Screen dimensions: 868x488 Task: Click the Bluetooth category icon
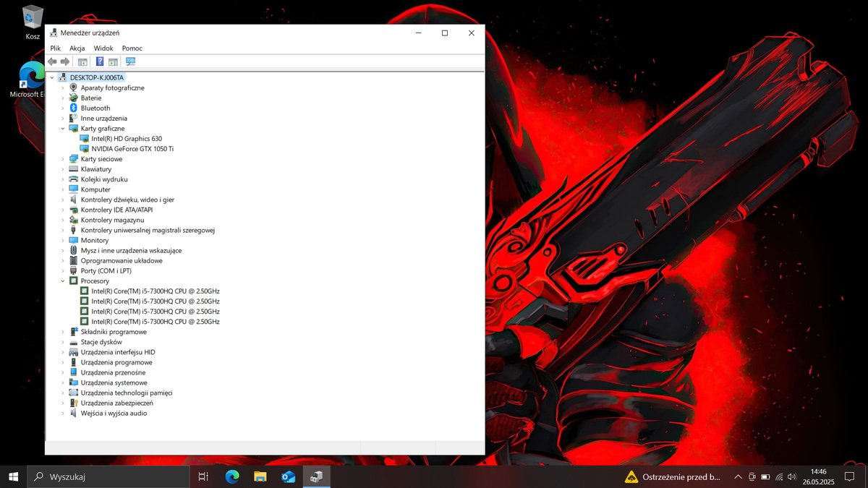point(73,108)
